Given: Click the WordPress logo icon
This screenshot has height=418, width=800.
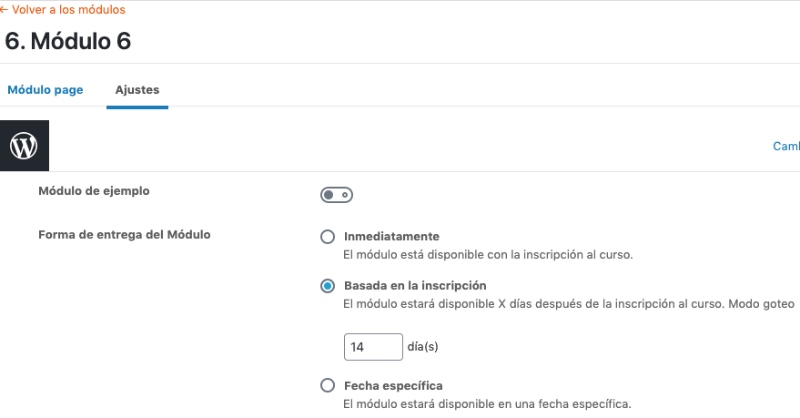Looking at the screenshot, I should (x=24, y=146).
